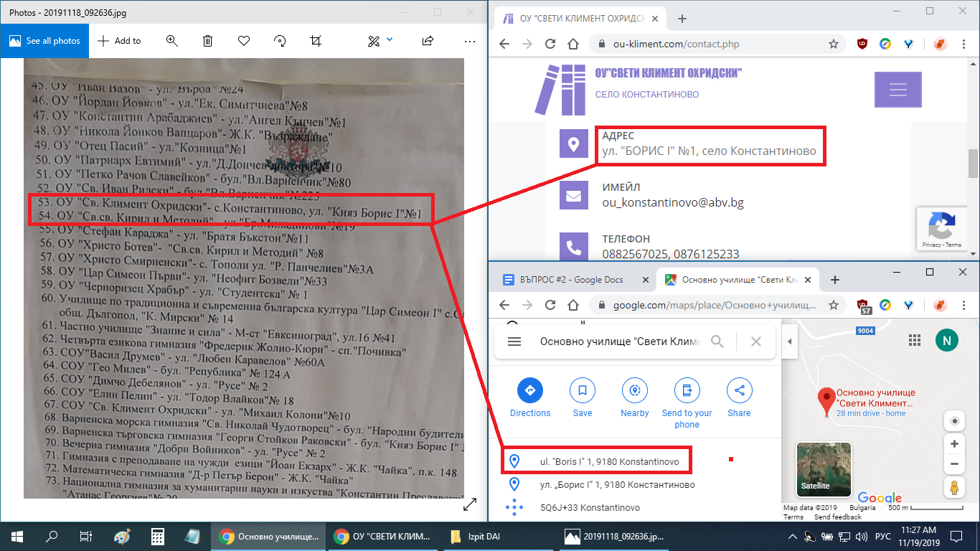Open uBlock icon showing 57 in Maps window
Image resolution: width=980 pixels, height=551 pixels.
coord(863,306)
